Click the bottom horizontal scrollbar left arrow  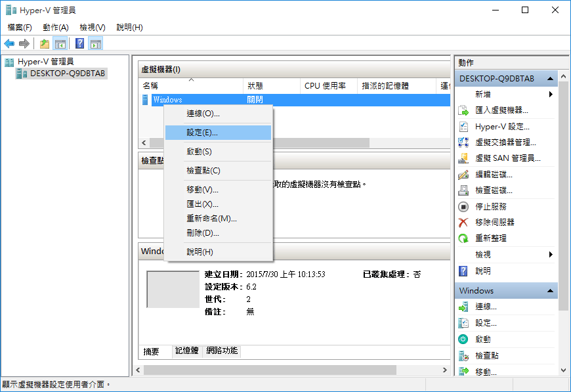[138, 370]
